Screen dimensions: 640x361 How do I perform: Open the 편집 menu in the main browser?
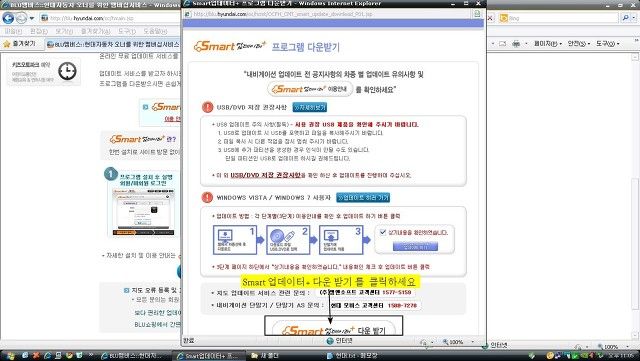tap(38, 31)
